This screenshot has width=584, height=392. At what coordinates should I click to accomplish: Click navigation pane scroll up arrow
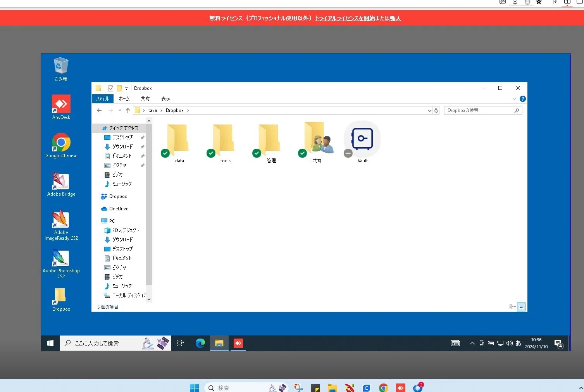click(x=149, y=121)
